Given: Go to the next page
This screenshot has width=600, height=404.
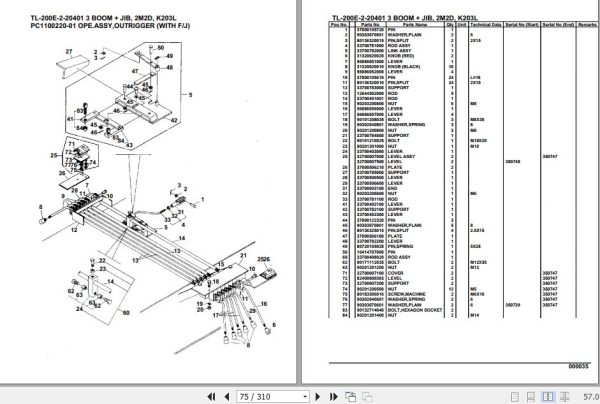Looking at the screenshot, I should point(317,397).
